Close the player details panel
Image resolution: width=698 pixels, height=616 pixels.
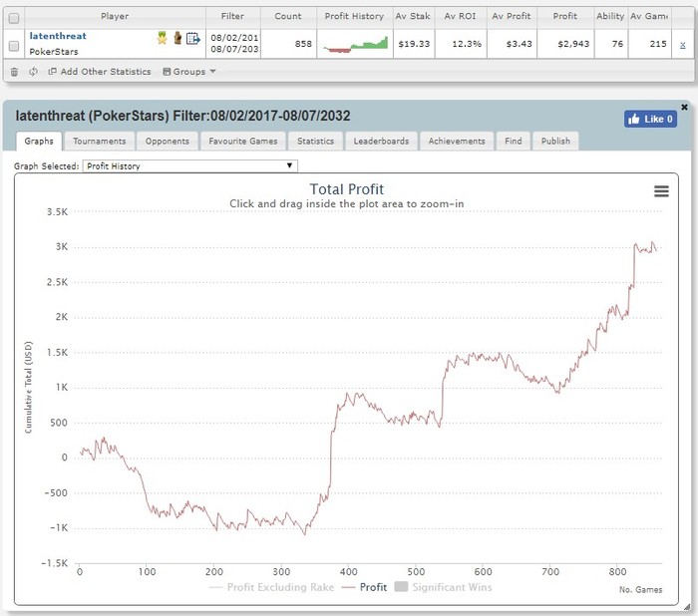[685, 108]
